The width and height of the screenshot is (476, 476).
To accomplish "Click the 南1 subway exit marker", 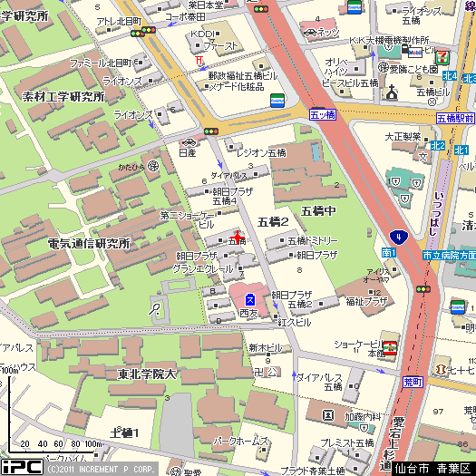I will (x=389, y=253).
